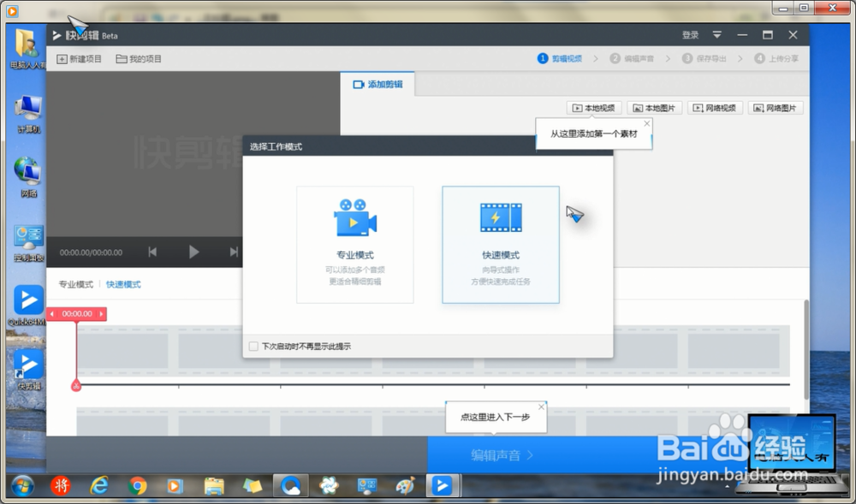Nudge timeline time right arrow
856x504 pixels.
pos(101,314)
